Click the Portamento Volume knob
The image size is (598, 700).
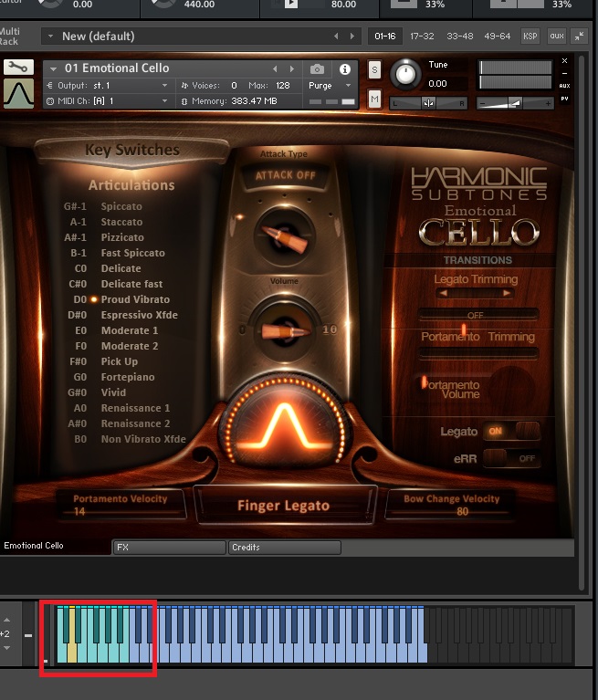pos(511,389)
